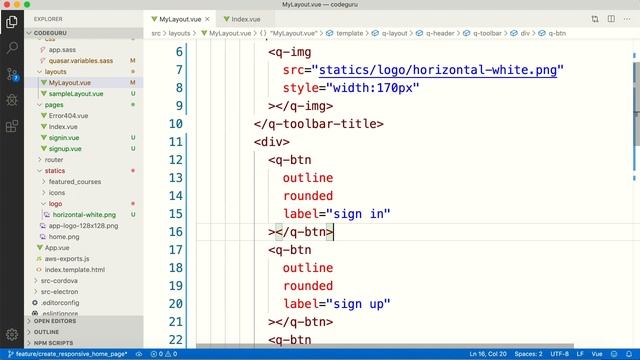Open the errors and warnings status item
This screenshot has width=640, height=360.
click(x=164, y=354)
